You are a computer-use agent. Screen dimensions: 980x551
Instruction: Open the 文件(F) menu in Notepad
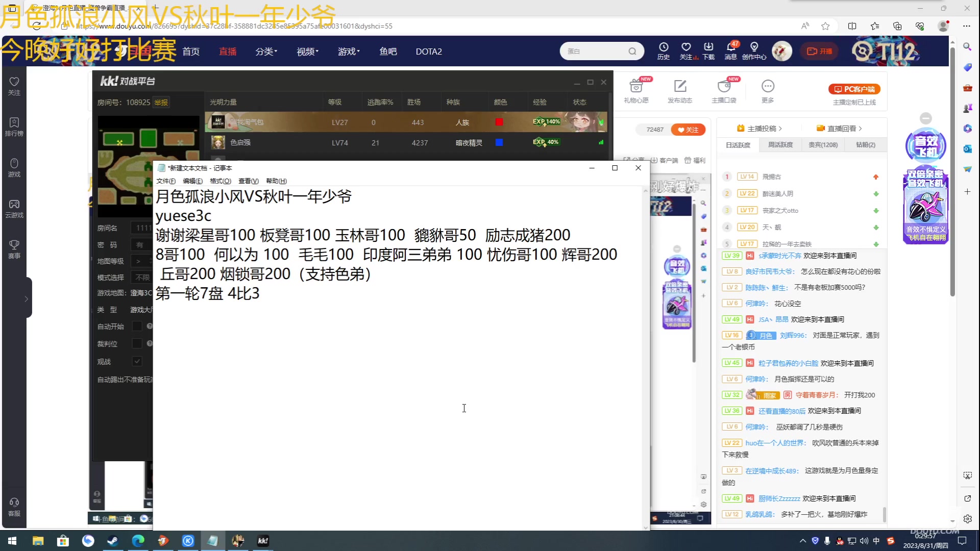pos(166,181)
